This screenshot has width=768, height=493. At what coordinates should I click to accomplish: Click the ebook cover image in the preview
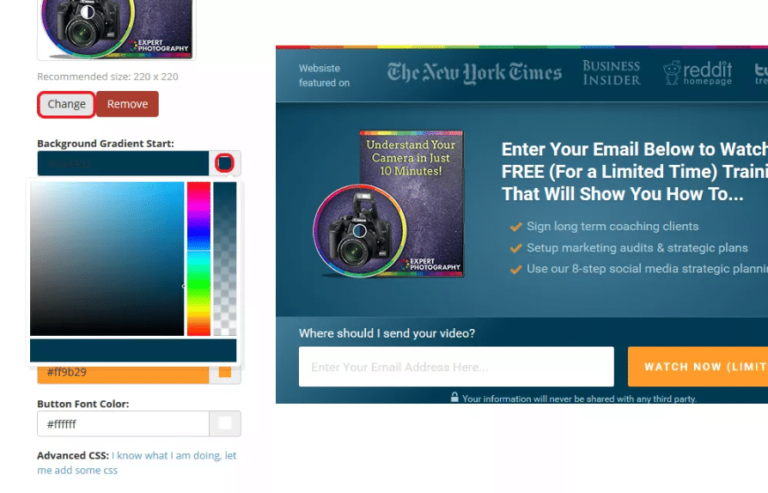388,204
